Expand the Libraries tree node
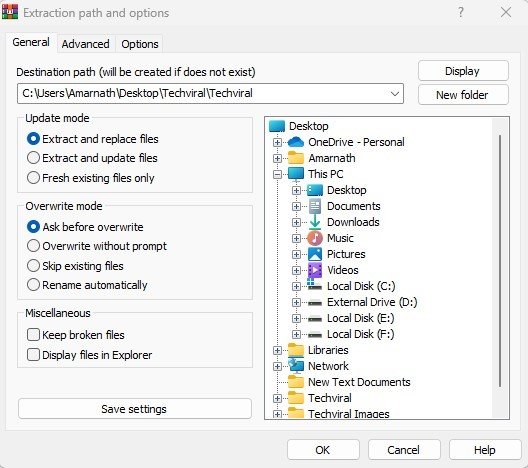This screenshot has width=528, height=468. click(x=277, y=350)
